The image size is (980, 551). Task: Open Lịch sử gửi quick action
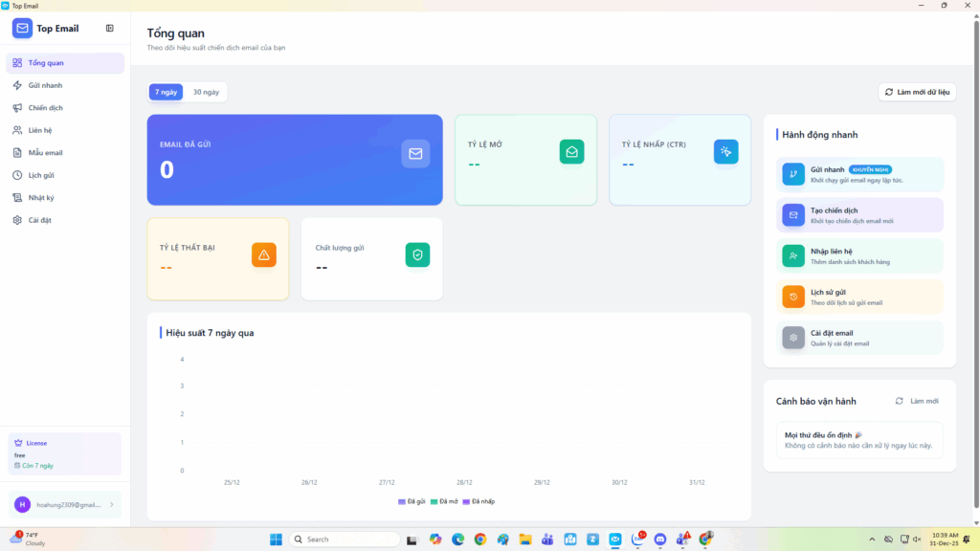[x=859, y=297]
